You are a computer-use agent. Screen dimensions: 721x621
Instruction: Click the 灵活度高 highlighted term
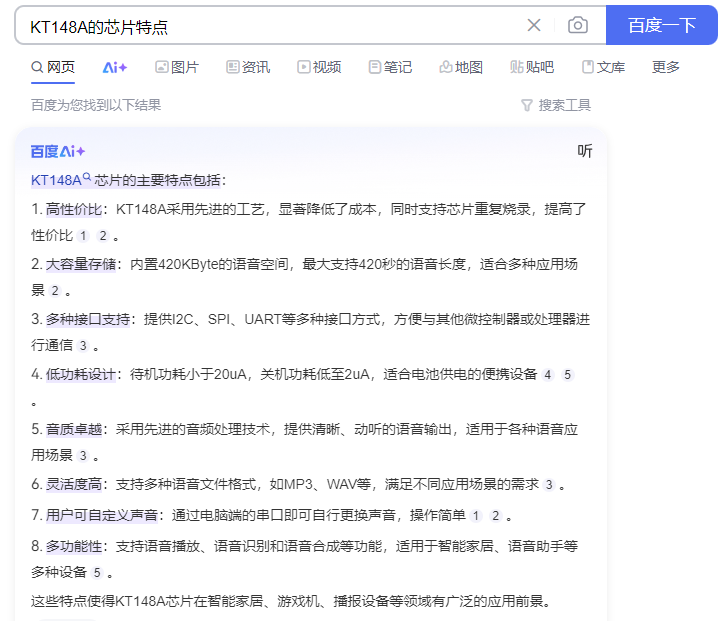[x=74, y=484]
